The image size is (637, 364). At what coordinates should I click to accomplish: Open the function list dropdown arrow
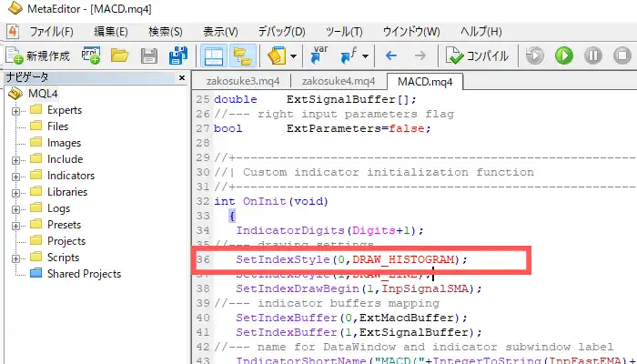pos(365,56)
